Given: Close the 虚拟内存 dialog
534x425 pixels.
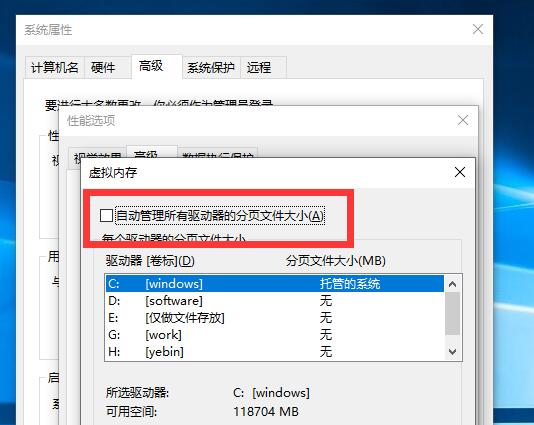Looking at the screenshot, I should 460,172.
